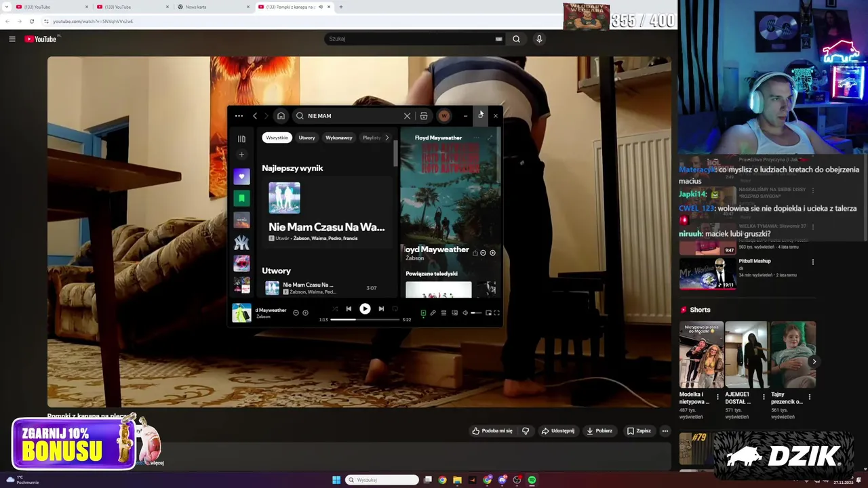Select the Wykonawcy filter chip
Viewport: 868px width, 488px height.
[x=338, y=138]
